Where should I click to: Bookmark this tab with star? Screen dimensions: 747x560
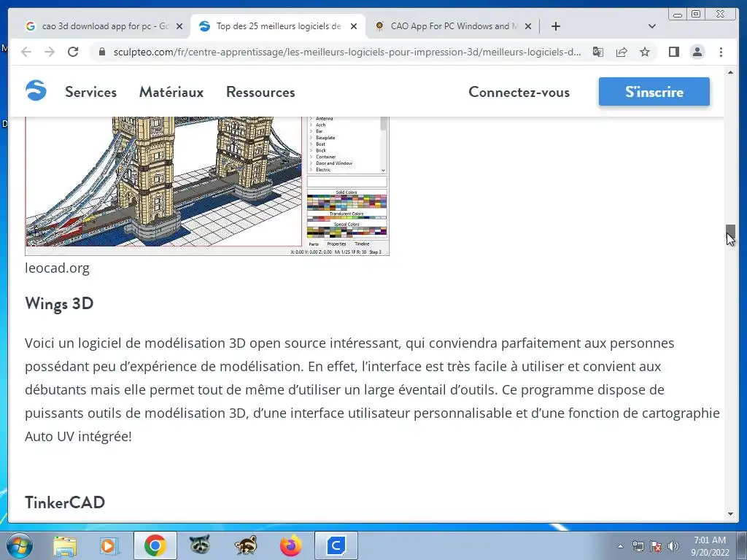point(645,52)
